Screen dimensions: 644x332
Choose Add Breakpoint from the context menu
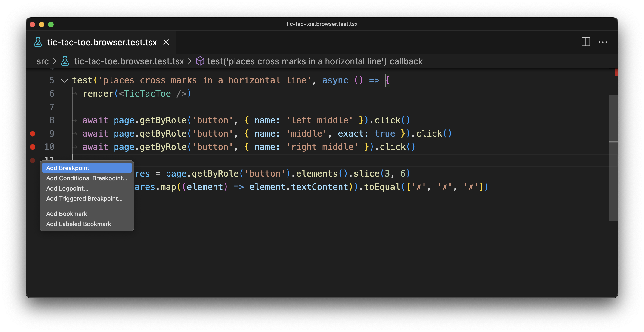[x=87, y=168]
